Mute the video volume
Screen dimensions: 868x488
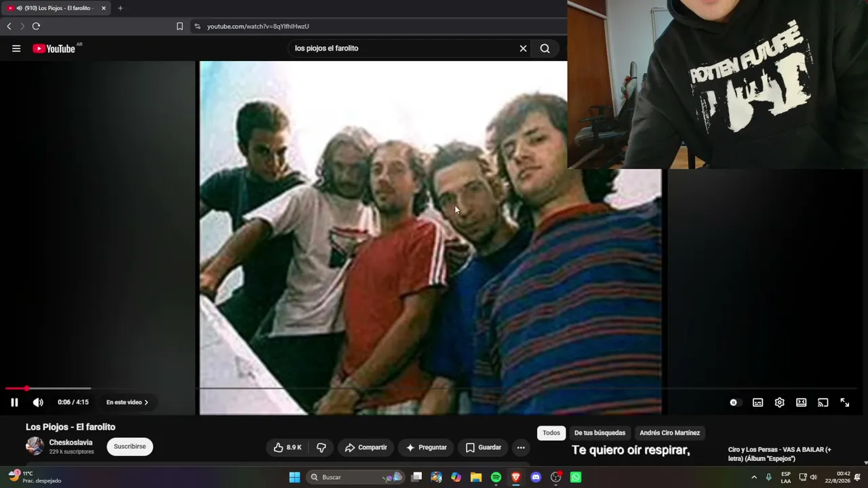(38, 403)
